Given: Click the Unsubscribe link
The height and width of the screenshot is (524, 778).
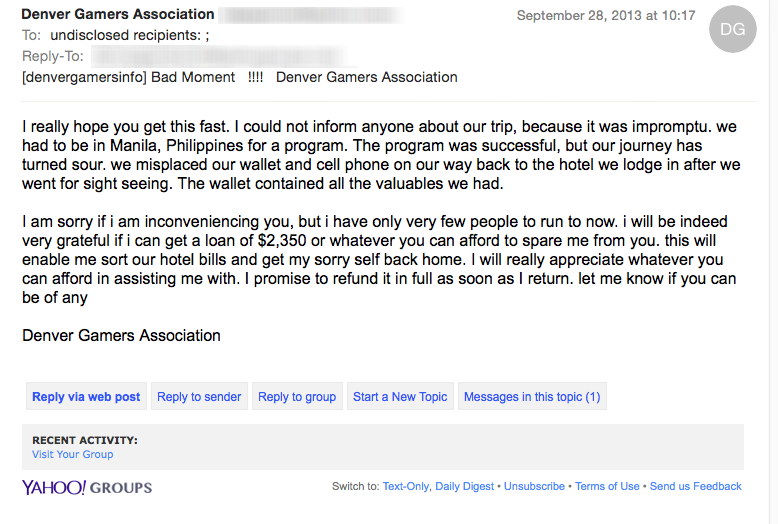Looking at the screenshot, I should click(x=534, y=486).
